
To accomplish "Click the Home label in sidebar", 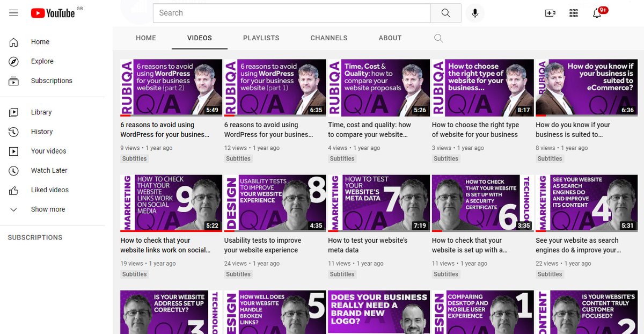I will 40,42.
